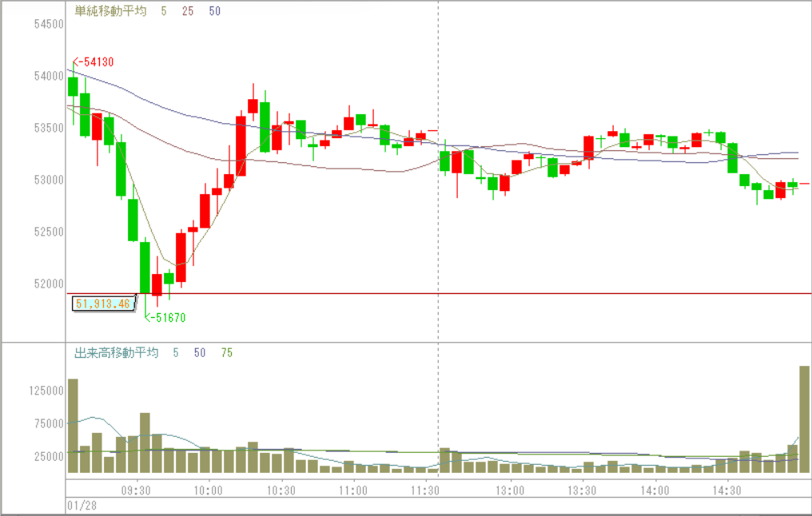This screenshot has height=516, width=812.
Task: Click the 11:00 time axis label
Action: coord(352,490)
